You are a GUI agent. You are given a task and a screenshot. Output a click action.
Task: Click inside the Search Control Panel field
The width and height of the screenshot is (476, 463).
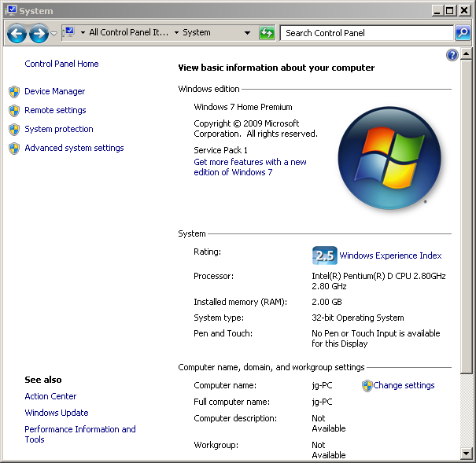365,33
